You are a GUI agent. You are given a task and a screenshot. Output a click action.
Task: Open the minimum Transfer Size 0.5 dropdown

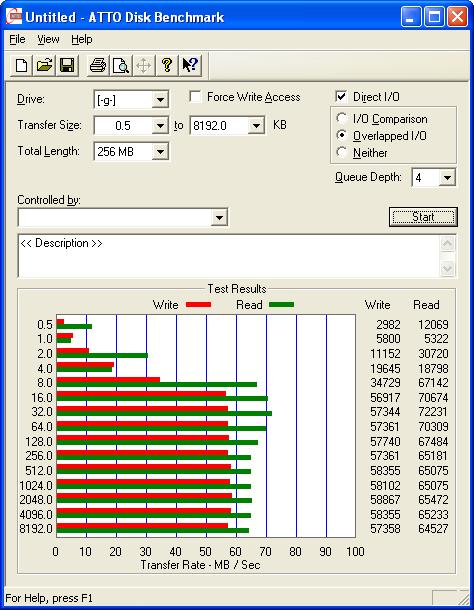pos(160,126)
